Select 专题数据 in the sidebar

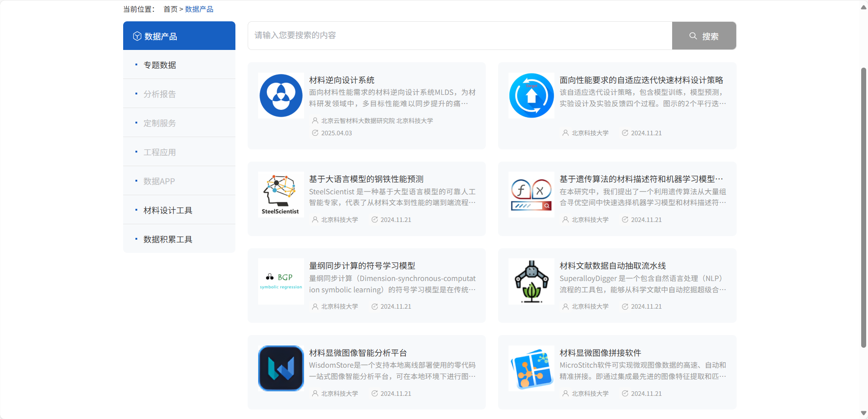click(160, 65)
